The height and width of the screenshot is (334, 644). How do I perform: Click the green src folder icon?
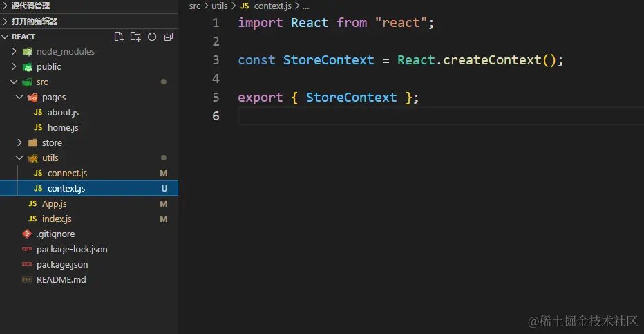[27, 82]
